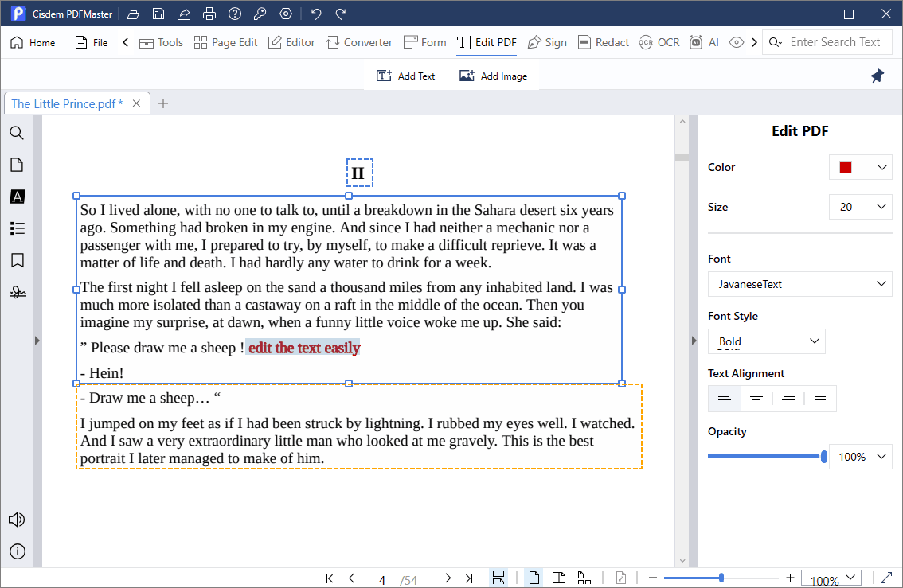Switch to single page view
Viewport: 903px width, 588px height.
pos(534,578)
